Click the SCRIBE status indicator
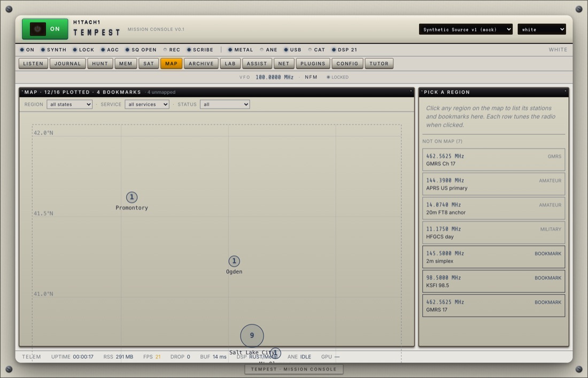588x378 pixels. (x=200, y=50)
